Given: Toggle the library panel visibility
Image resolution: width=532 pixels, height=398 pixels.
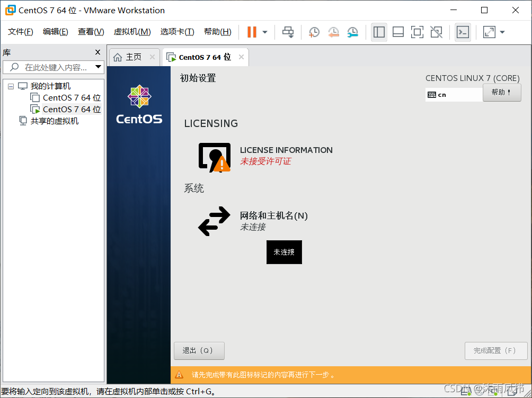Looking at the screenshot, I should (x=379, y=32).
